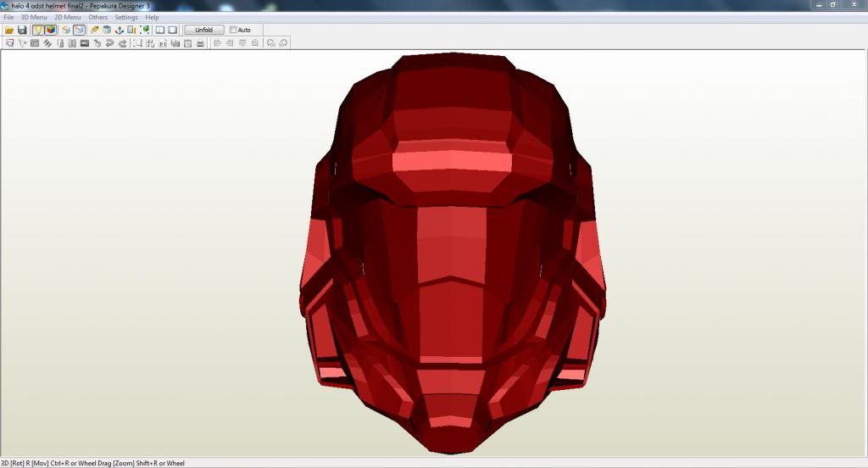
Task: Enable the Auto checkbox
Action: (x=233, y=30)
